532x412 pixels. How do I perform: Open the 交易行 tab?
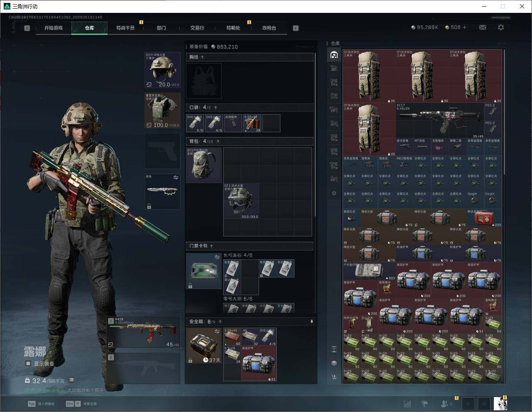197,28
